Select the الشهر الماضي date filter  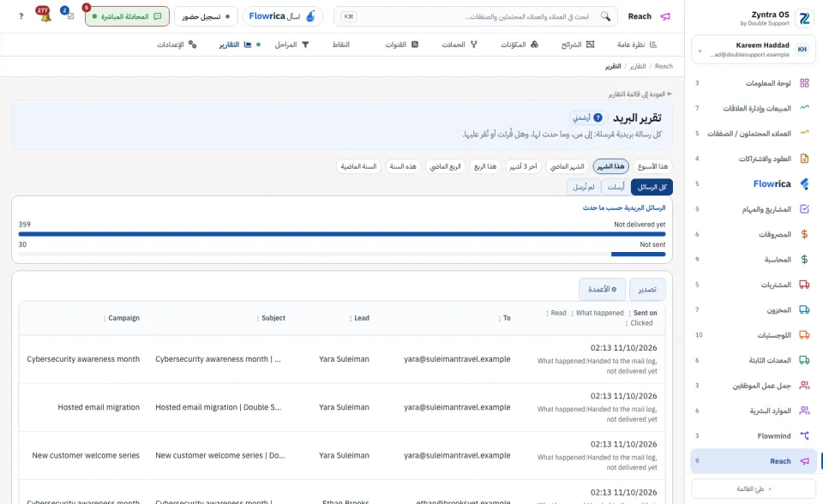tap(567, 166)
